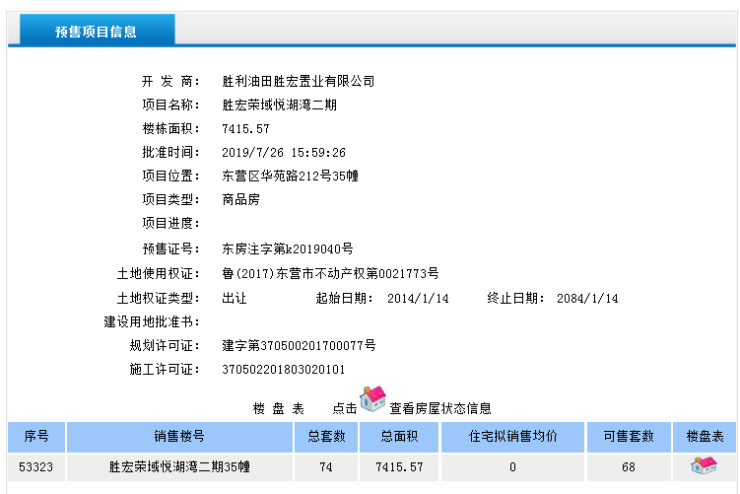Click house icon beside 查看房屋状态信息
Image resolution: width=740 pixels, height=494 pixels.
point(373,399)
